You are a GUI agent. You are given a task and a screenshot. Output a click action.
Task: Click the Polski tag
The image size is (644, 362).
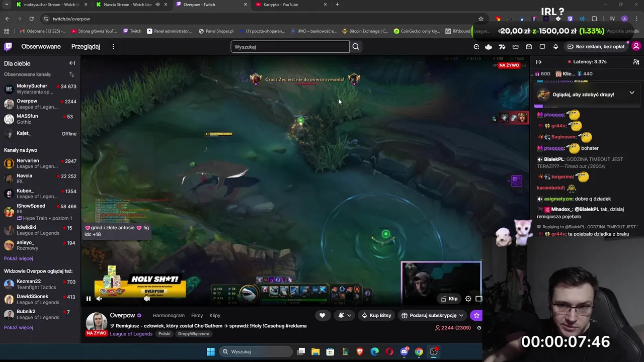[164, 334]
